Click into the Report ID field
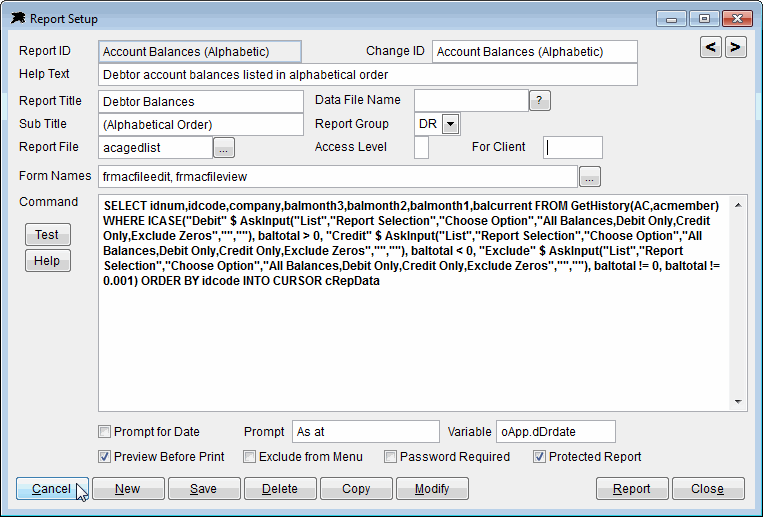 coord(200,52)
